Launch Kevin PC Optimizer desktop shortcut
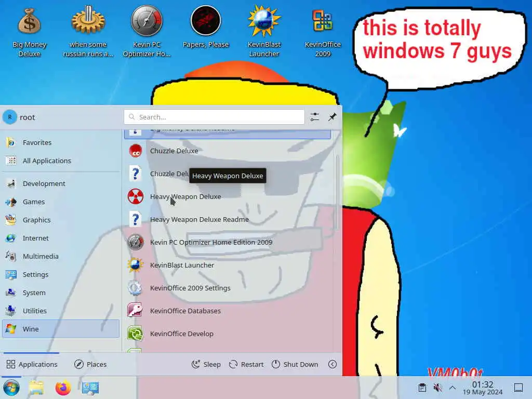Image resolution: width=532 pixels, height=399 pixels. (x=147, y=31)
